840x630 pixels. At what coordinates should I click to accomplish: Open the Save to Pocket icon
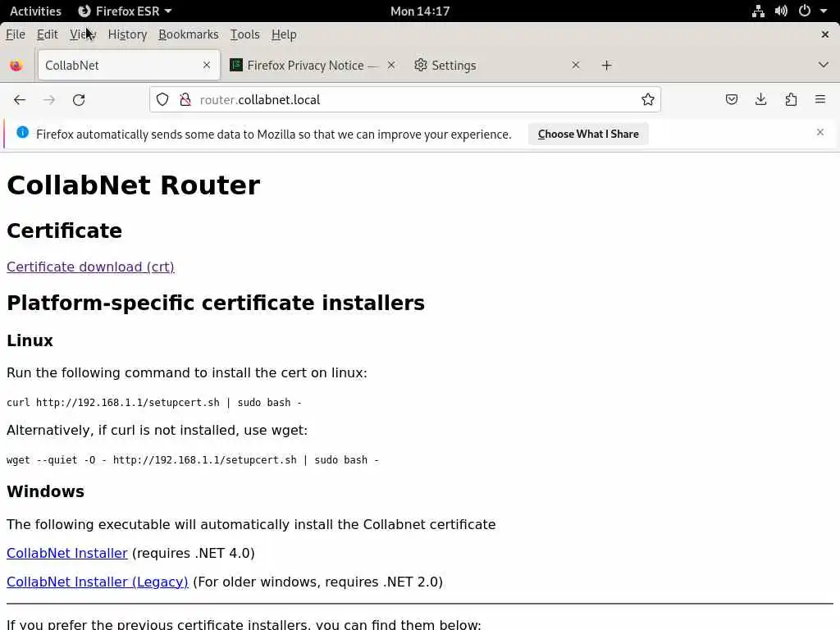pos(731,99)
